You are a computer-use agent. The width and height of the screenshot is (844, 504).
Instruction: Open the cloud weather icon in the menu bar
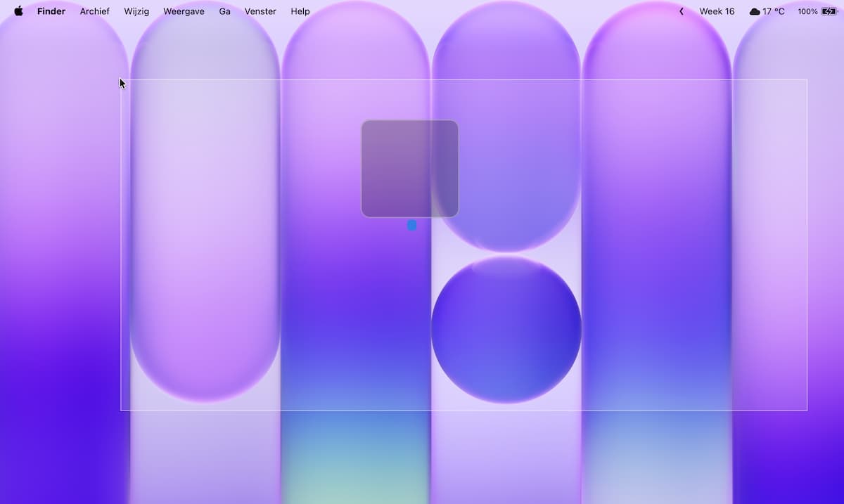pyautogui.click(x=755, y=11)
